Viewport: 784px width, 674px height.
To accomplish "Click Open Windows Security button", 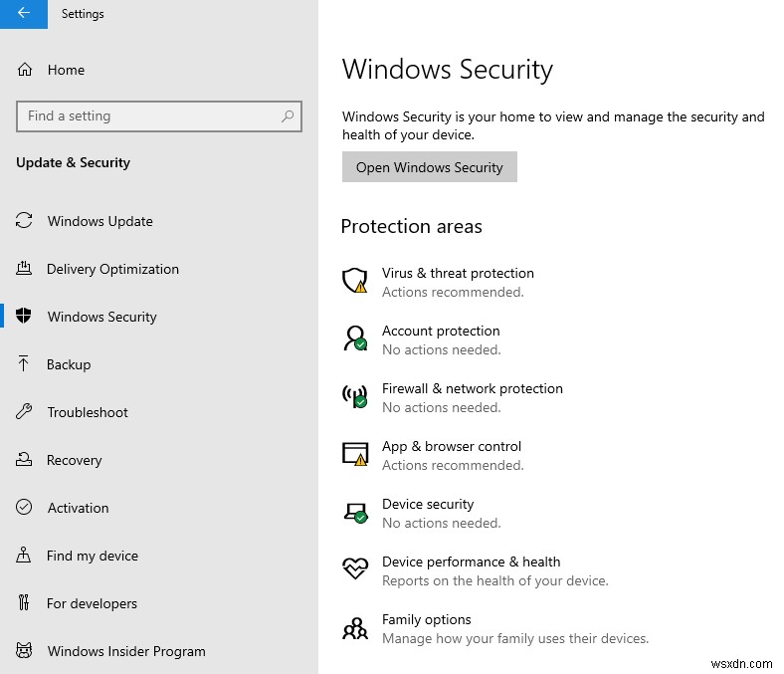I will click(x=430, y=167).
